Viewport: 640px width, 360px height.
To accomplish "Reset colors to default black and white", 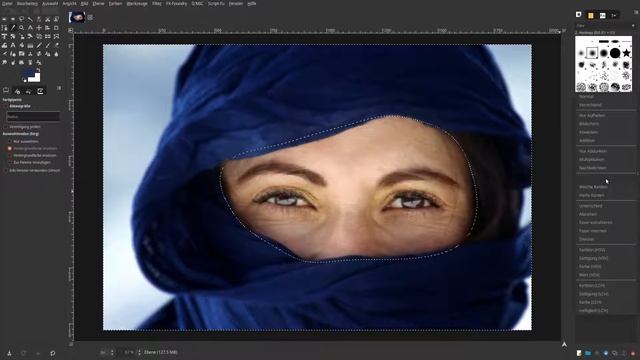I will [25, 80].
